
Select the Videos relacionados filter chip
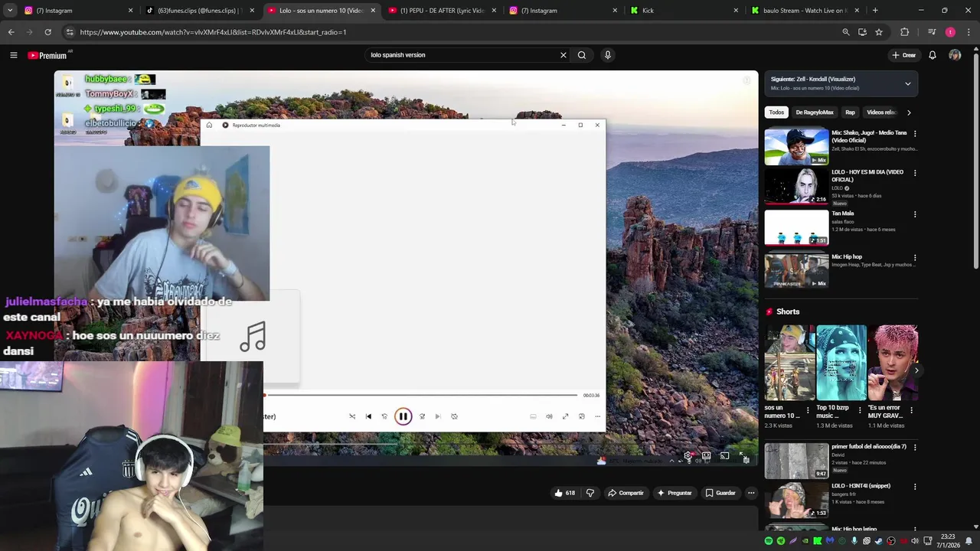[881, 112]
